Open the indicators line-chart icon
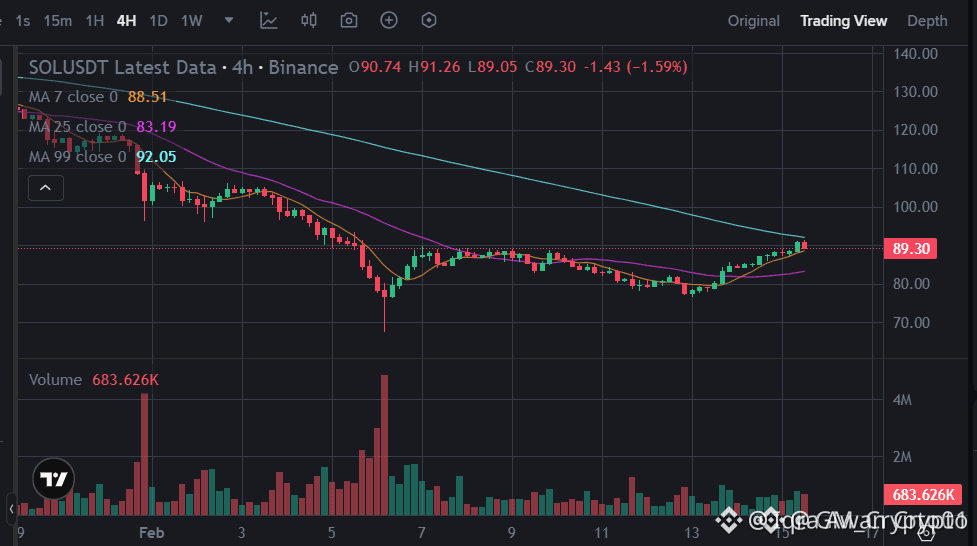Viewport: 977px width, 546px height. coord(269,21)
